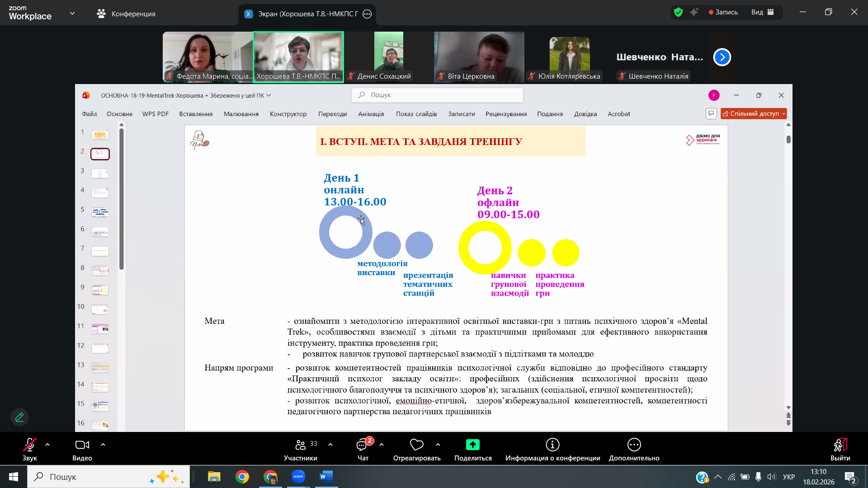Open the Zoom chat panel icon
This screenshot has height=488, width=868.
(x=362, y=446)
